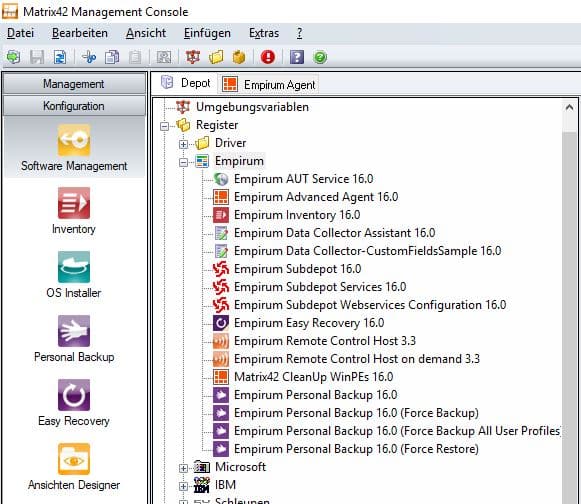Viewport: 581px width, 504px height.
Task: Select the Register tree item
Action: pos(217,125)
